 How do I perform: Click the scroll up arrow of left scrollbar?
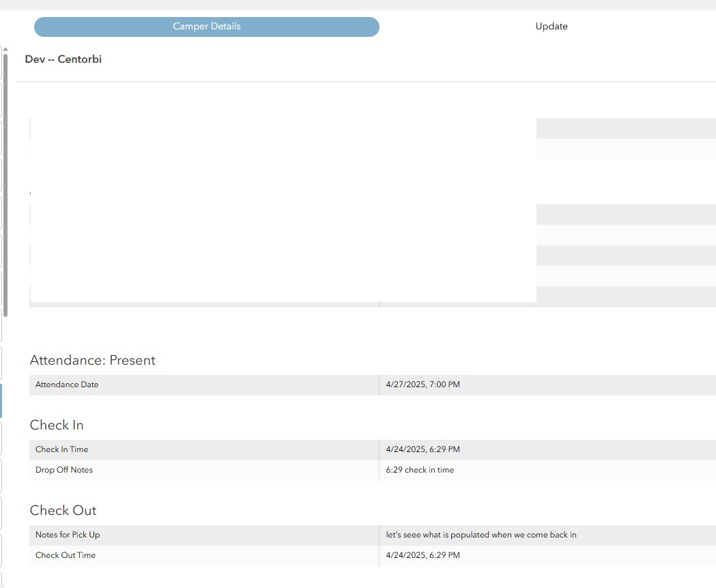(x=5, y=49)
